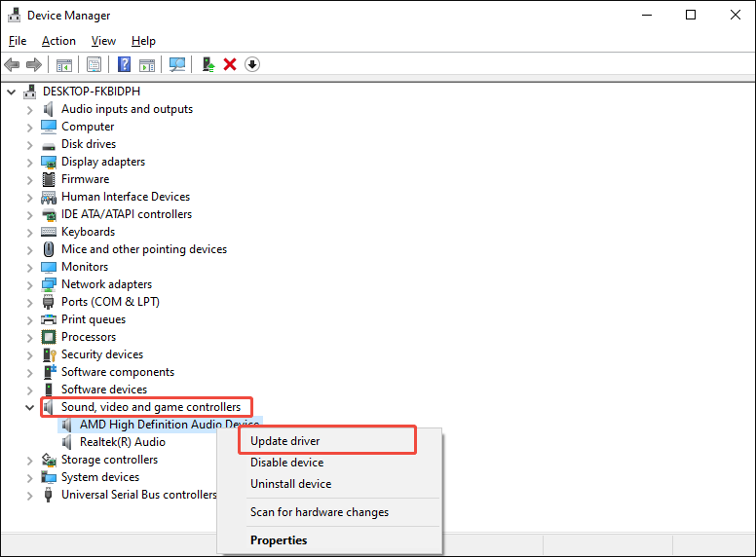Select the DESKTOP-FKBIDPH computer icon

(x=30, y=92)
